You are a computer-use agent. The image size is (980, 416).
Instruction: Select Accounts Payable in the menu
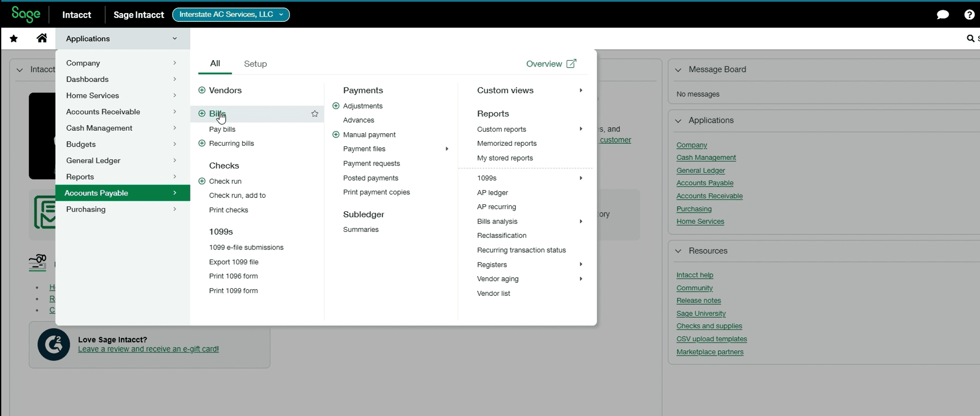point(123,193)
